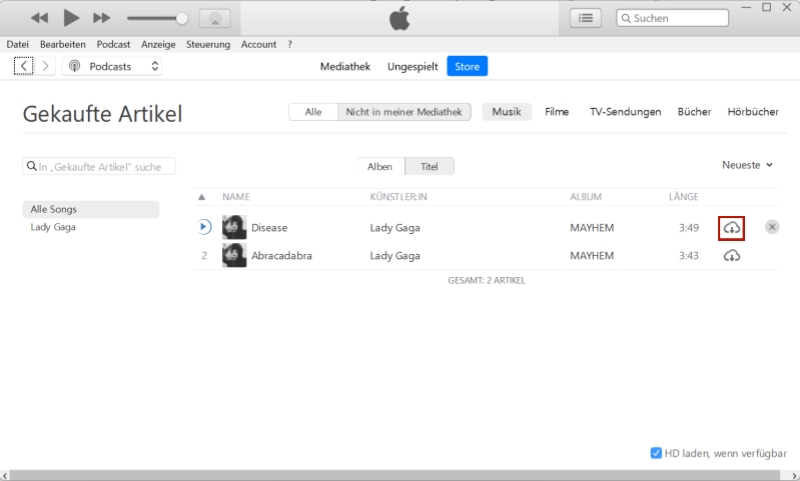Open the Neueste sort dropdown
The image size is (800, 481).
click(747, 165)
